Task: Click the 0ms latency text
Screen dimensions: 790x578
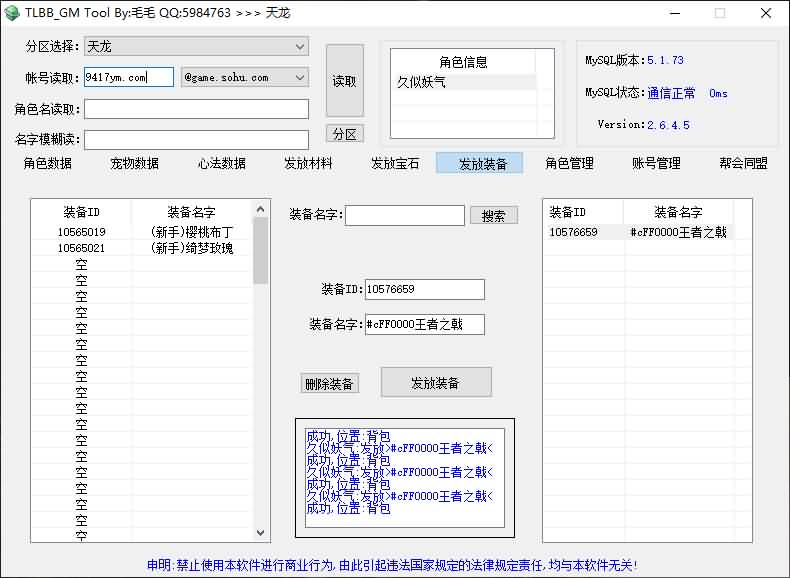Action: click(718, 93)
